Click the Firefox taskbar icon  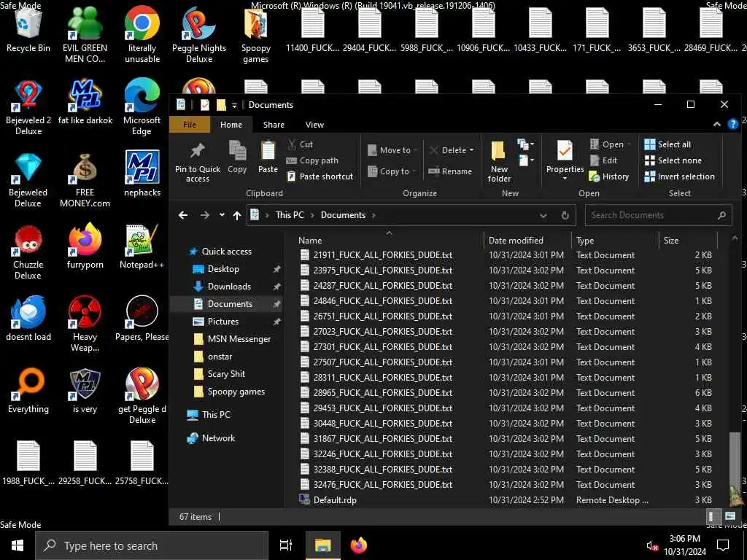359,545
